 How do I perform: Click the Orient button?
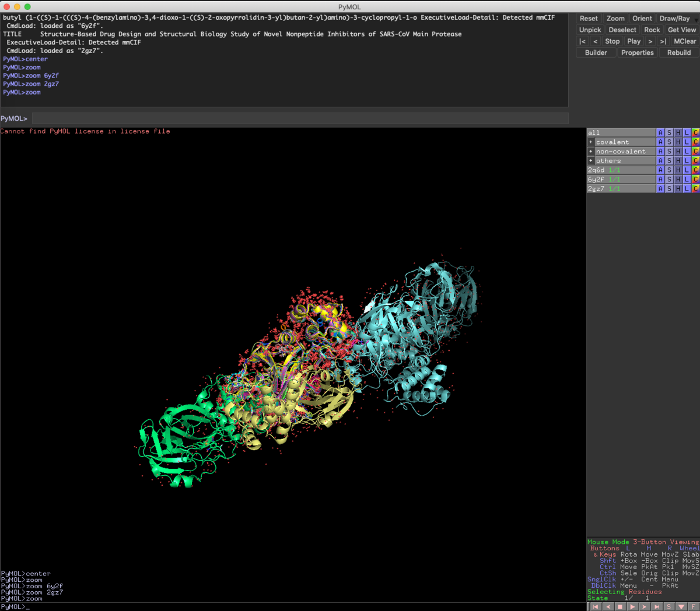pyautogui.click(x=642, y=19)
